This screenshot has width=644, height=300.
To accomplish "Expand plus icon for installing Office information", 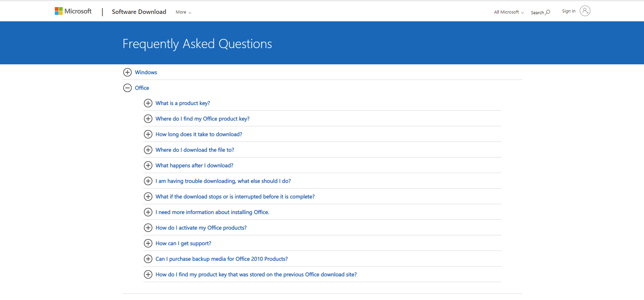I will [148, 212].
